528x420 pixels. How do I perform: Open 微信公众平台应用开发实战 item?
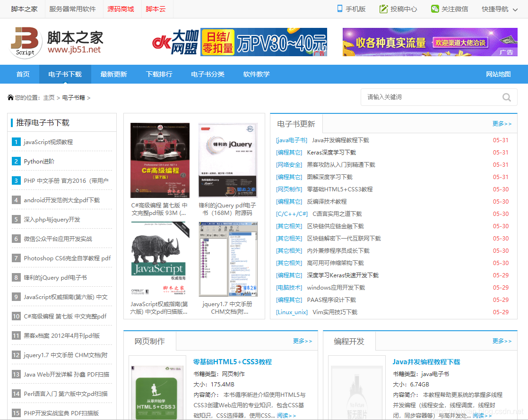pyautogui.click(x=58, y=239)
